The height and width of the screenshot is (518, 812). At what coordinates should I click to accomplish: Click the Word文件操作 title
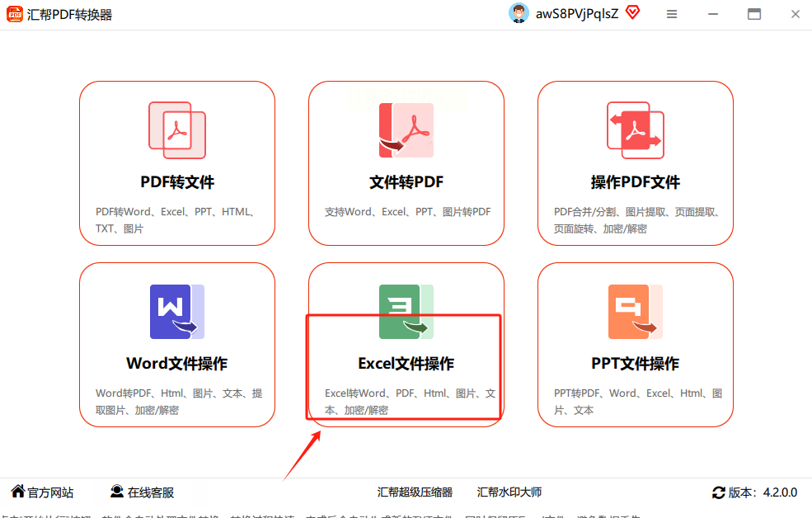click(x=177, y=363)
